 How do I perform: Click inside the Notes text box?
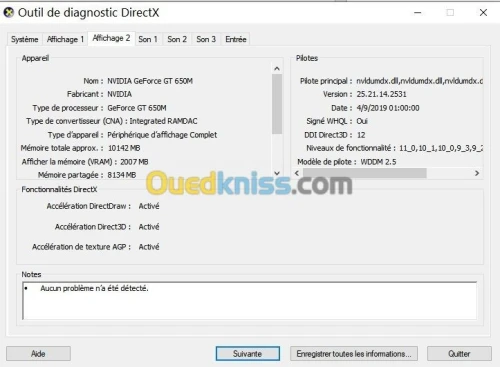click(250, 301)
